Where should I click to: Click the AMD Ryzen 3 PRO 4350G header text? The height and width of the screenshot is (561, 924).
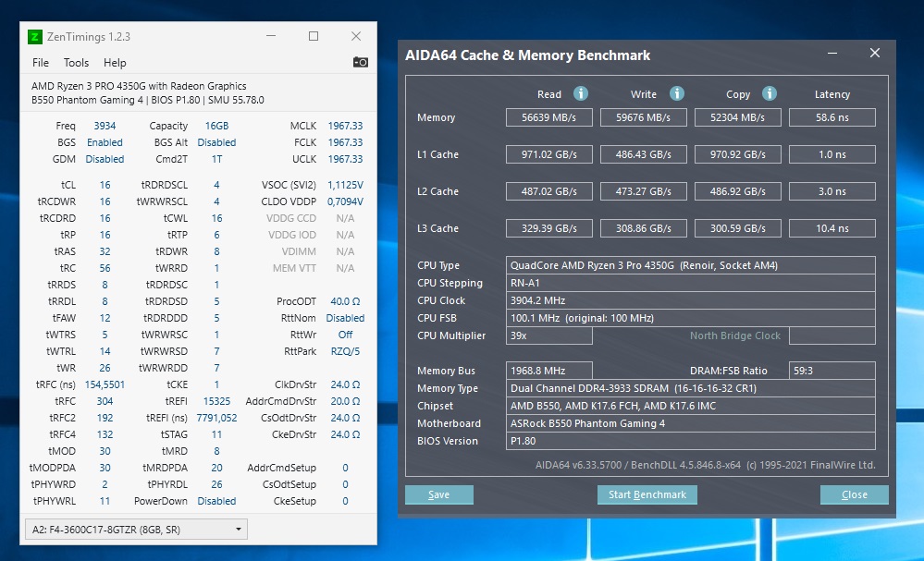point(139,86)
